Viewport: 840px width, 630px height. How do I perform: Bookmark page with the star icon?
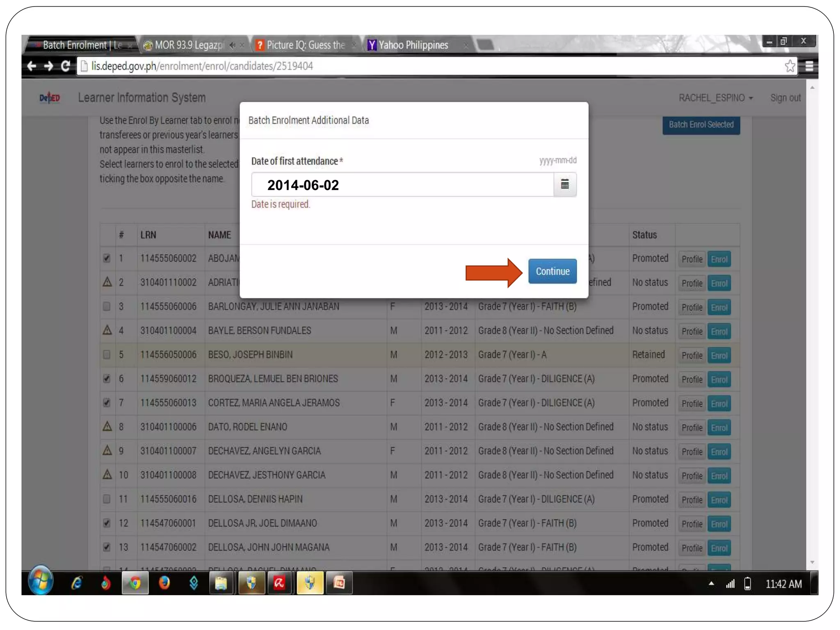(790, 66)
